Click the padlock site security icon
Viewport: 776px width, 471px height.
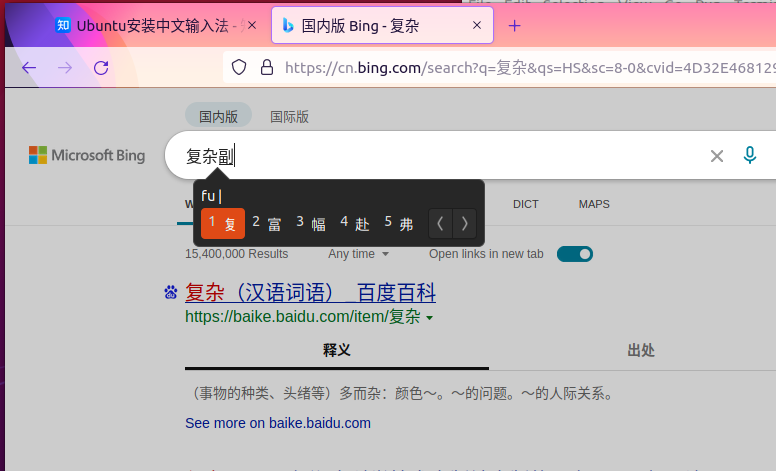267,67
